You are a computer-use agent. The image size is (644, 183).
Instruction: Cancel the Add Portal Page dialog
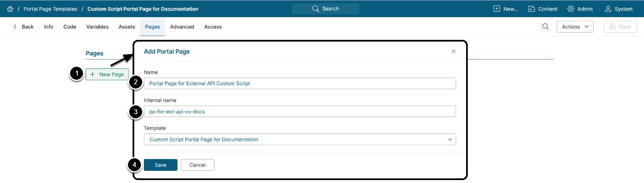(x=197, y=165)
